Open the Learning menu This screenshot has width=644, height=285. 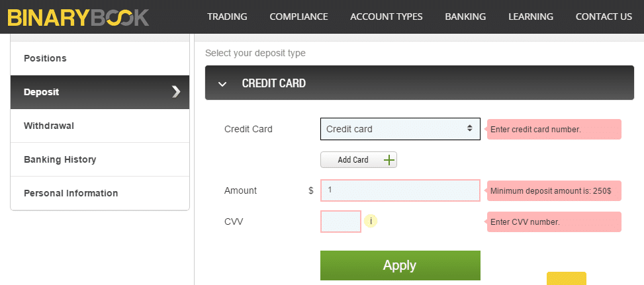tap(531, 17)
